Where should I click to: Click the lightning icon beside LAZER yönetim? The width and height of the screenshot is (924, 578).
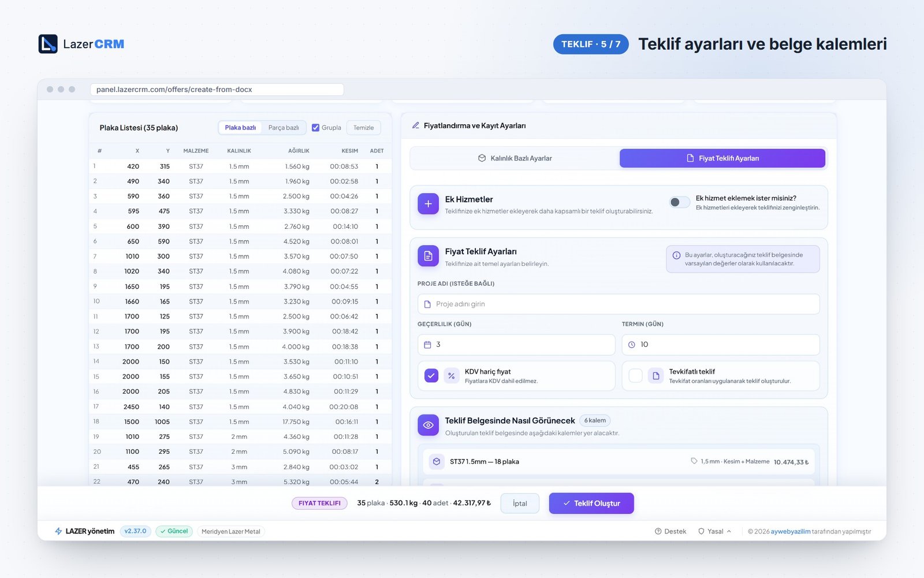(58, 531)
